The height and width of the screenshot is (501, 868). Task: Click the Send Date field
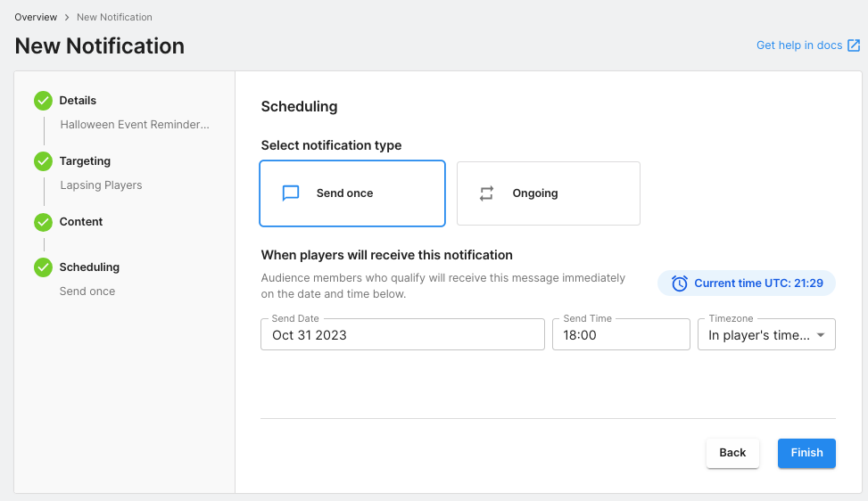point(402,335)
